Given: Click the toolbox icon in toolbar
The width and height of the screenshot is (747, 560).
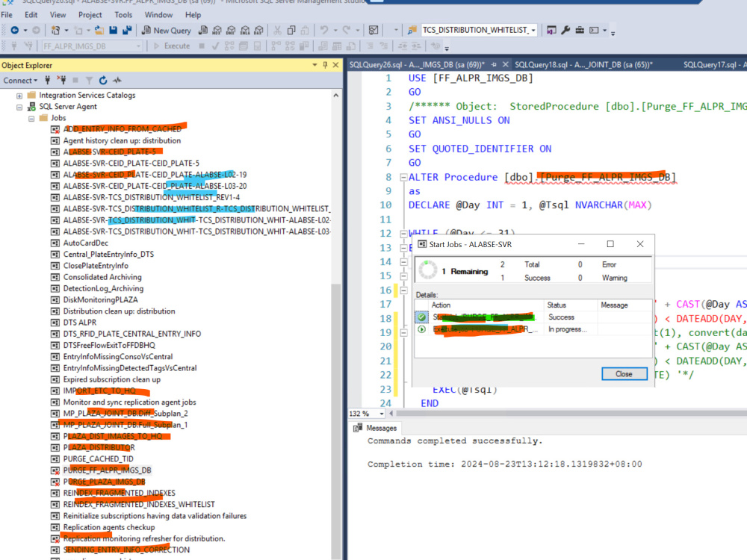Looking at the screenshot, I should 580,31.
